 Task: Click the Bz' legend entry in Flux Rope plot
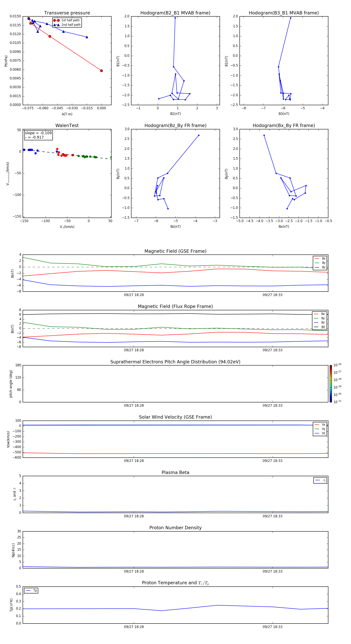tap(320, 323)
